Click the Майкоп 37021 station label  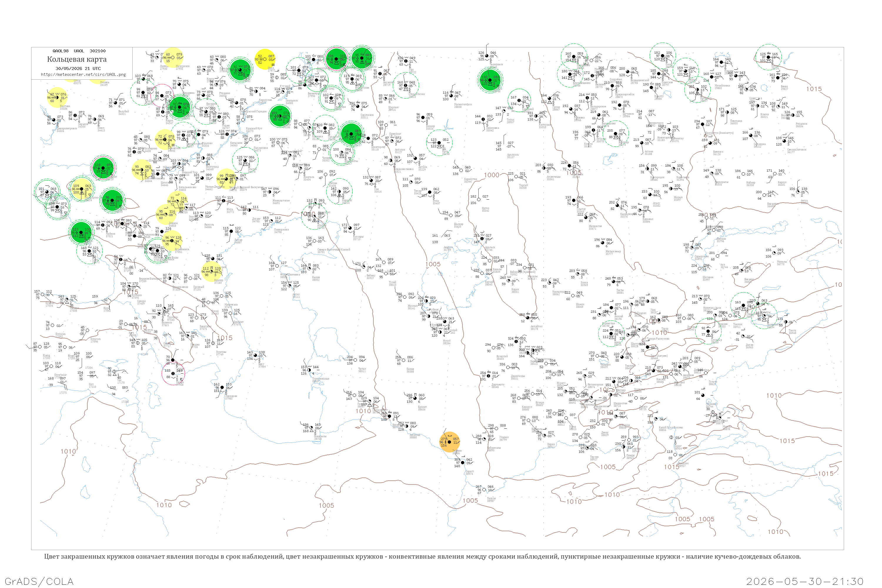(x=110, y=235)
